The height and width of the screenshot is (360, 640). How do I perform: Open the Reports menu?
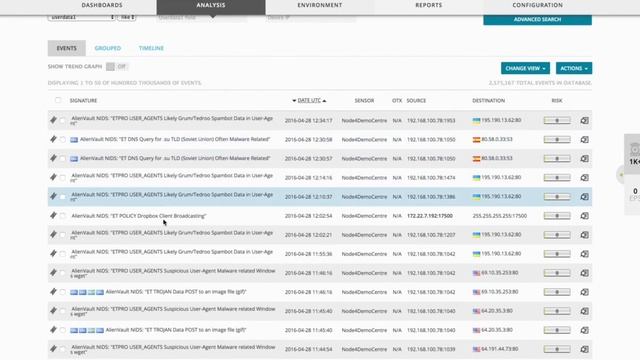point(429,5)
